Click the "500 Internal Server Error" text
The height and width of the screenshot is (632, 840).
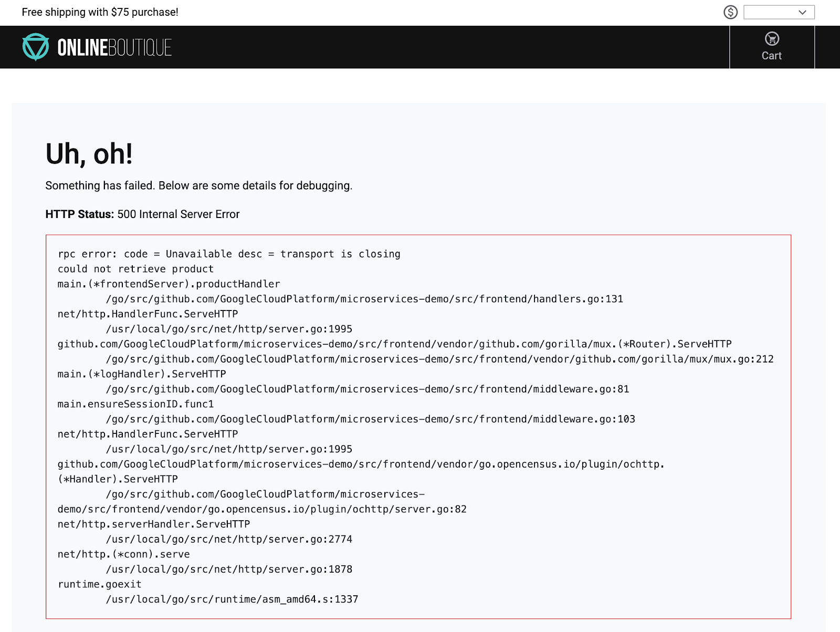coord(178,214)
